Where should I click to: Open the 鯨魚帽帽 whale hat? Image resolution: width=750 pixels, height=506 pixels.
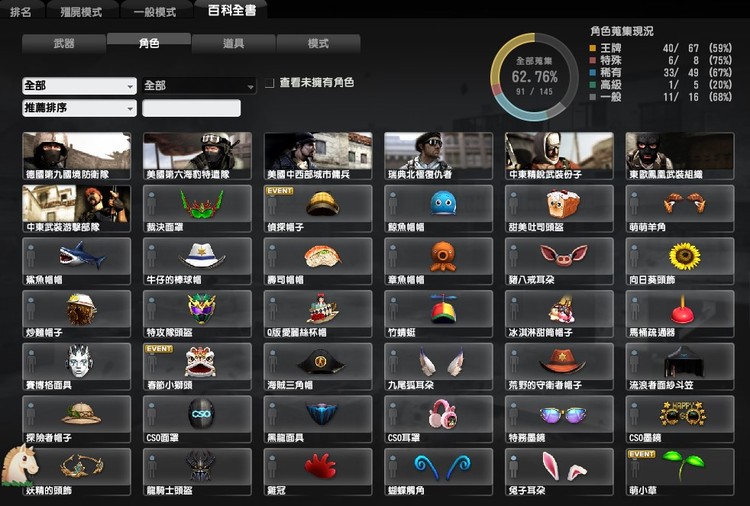pos(438,209)
